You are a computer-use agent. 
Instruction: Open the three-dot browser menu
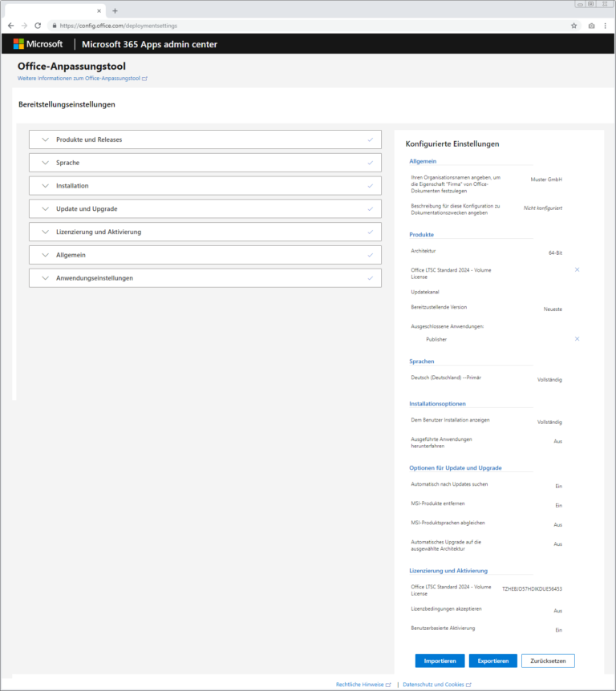coord(604,25)
